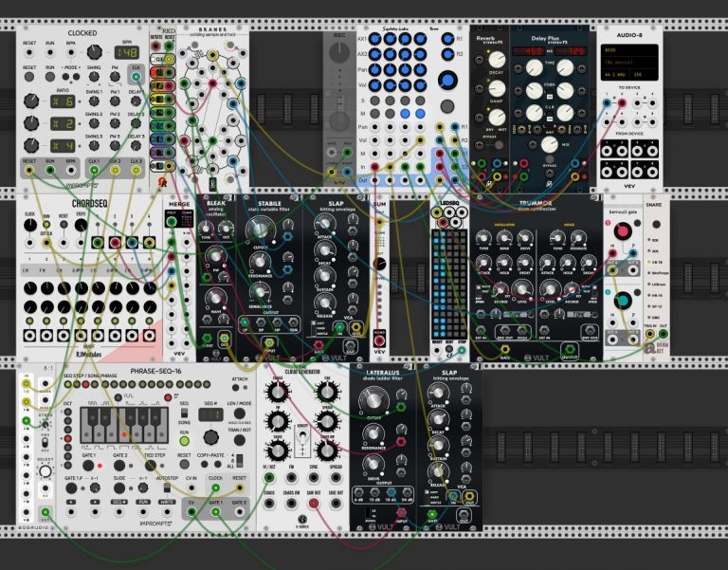Click the SAW OUT jack on Cloud Generator
This screenshot has height=570, width=728.
(x=314, y=503)
